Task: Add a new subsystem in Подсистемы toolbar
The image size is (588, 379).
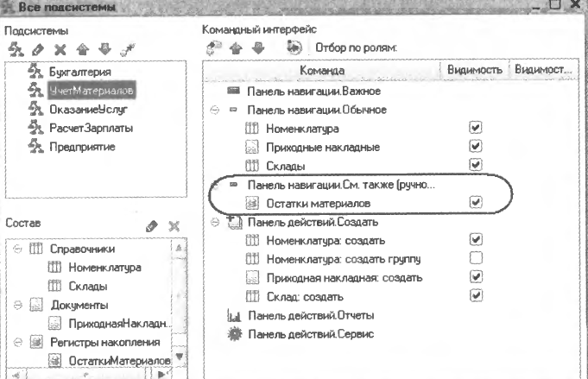Action: (16, 49)
